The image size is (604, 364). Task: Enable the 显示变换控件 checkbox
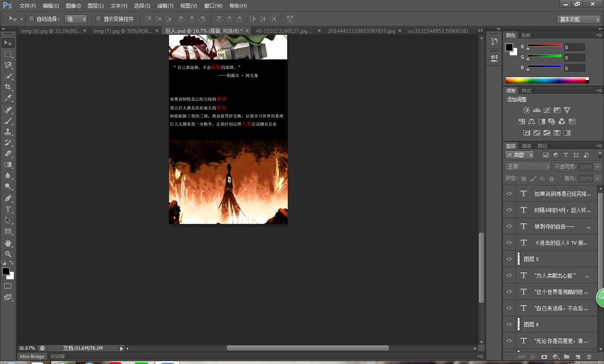[99, 19]
